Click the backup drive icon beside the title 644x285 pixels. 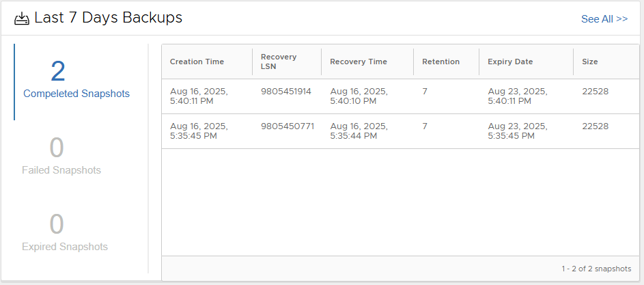tap(22, 18)
